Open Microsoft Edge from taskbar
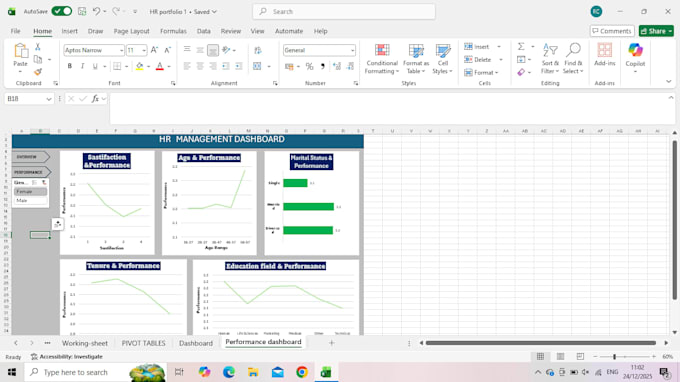This screenshot has height=382, width=680. point(229,372)
